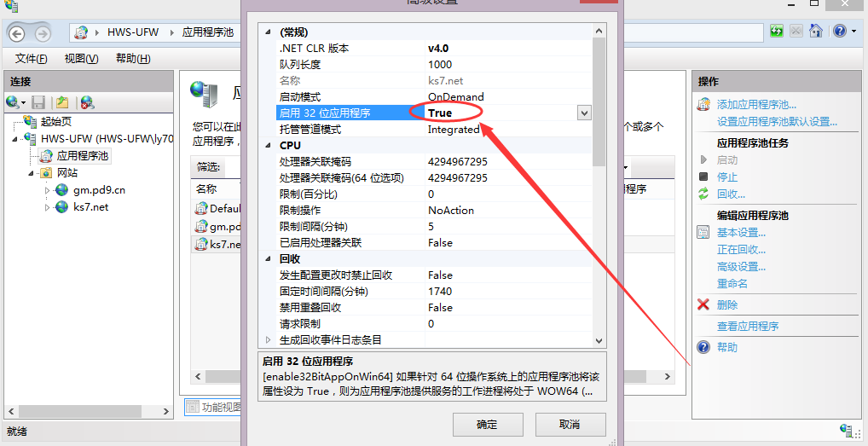Collapse the CPU property section
Screen dimensions: 868x446
[x=269, y=146]
